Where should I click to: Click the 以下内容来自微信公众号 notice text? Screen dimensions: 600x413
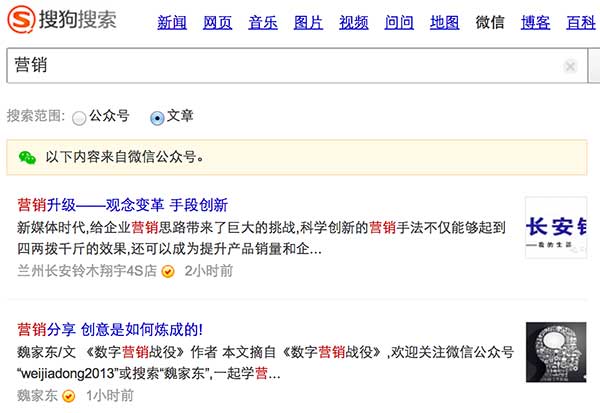(124, 157)
